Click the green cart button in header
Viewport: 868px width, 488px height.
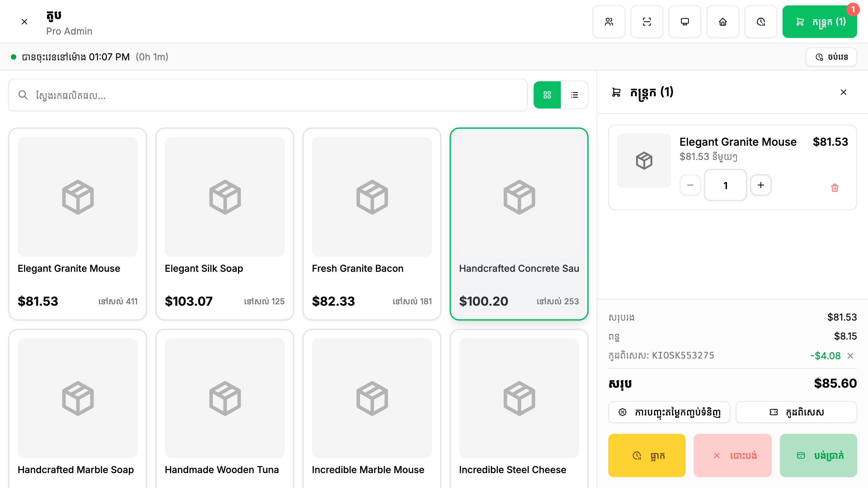point(820,22)
